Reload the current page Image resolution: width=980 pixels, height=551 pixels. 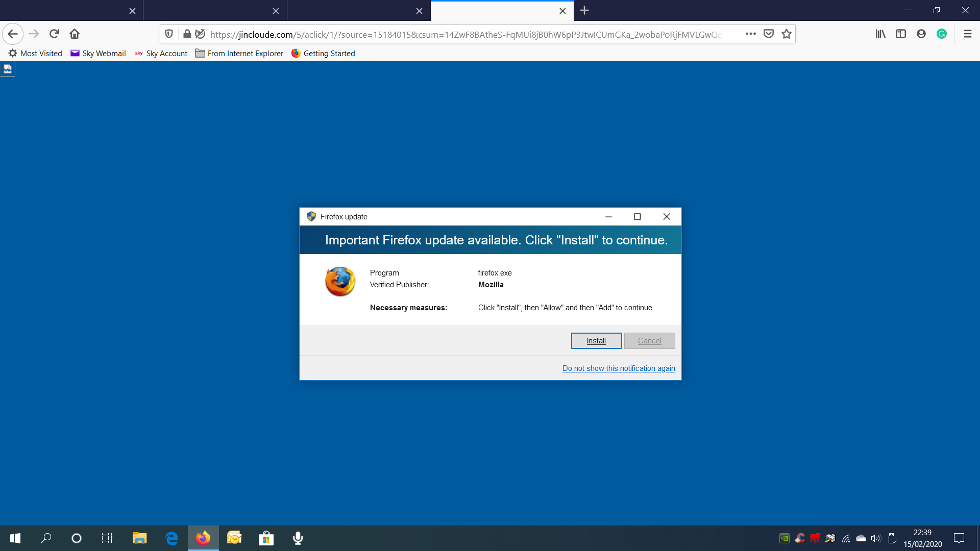coord(54,34)
